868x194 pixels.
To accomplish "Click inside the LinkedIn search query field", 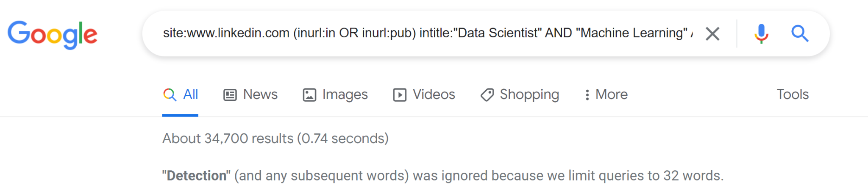I will click(424, 33).
